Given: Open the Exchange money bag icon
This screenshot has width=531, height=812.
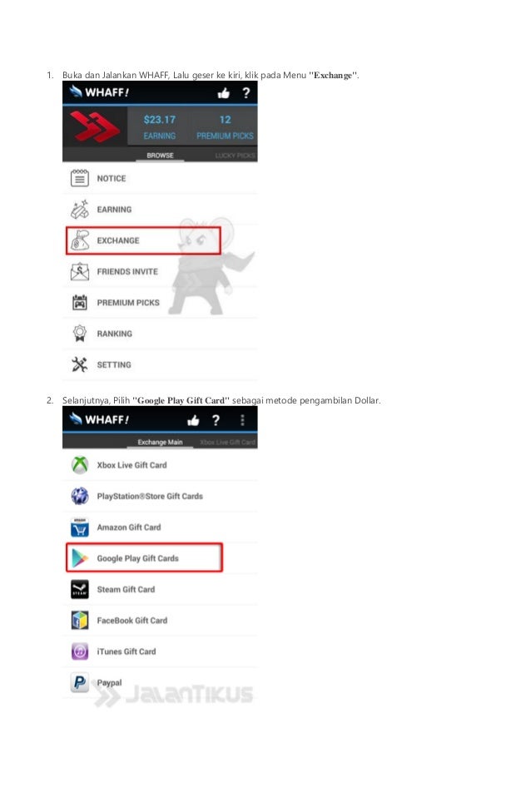Looking at the screenshot, I should pyautogui.click(x=79, y=240).
